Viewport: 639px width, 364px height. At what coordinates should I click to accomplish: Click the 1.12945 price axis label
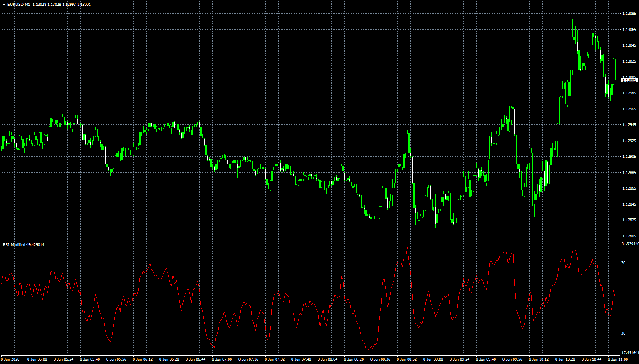[629, 125]
